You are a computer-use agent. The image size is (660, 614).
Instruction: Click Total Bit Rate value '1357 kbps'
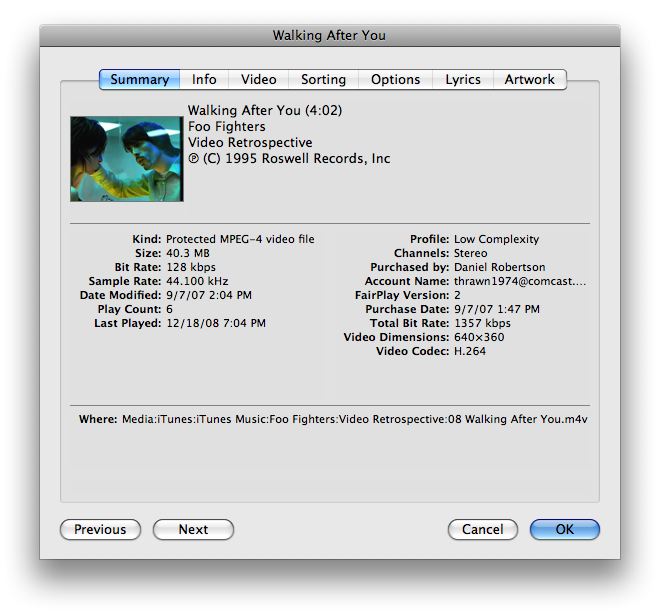point(482,323)
